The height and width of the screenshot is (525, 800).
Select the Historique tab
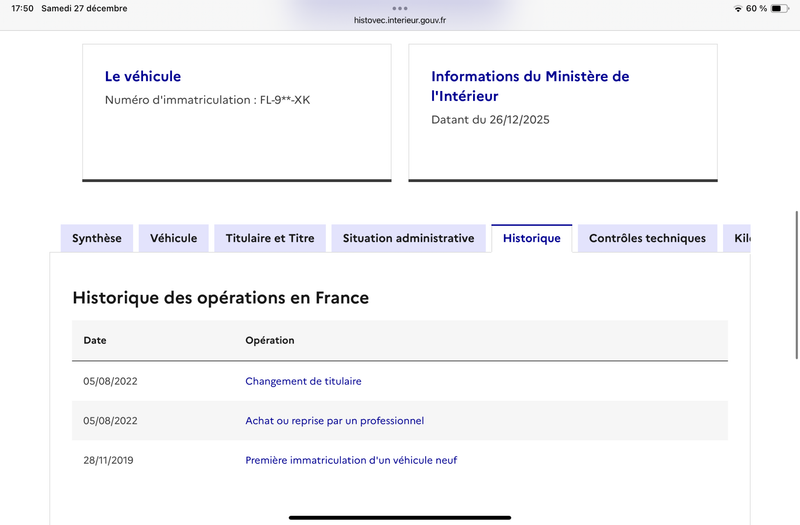point(532,238)
